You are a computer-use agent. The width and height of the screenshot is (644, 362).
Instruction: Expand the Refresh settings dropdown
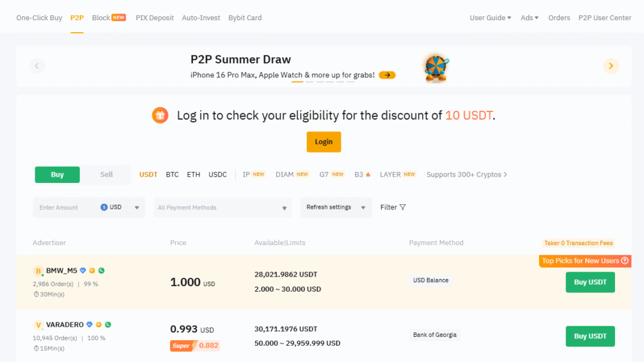pyautogui.click(x=336, y=207)
